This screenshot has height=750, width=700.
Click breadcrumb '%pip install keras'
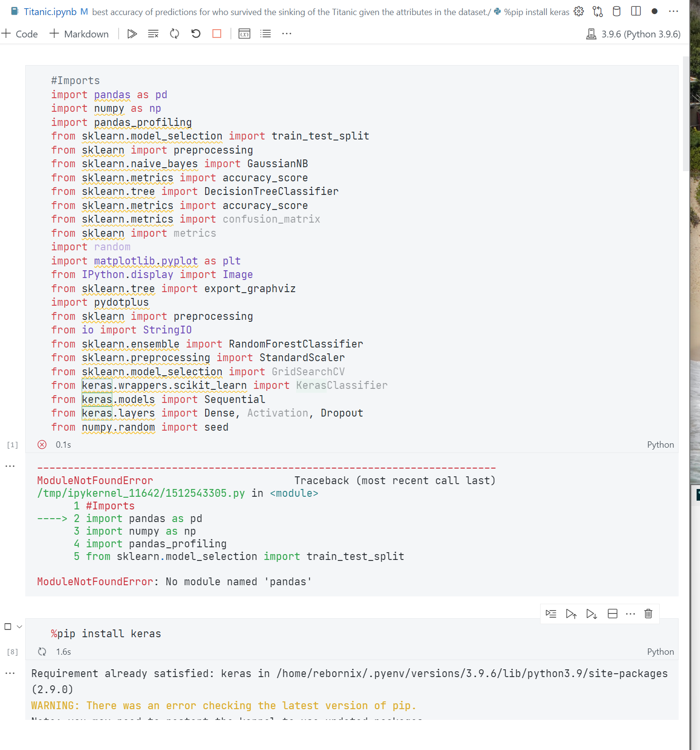point(531,12)
